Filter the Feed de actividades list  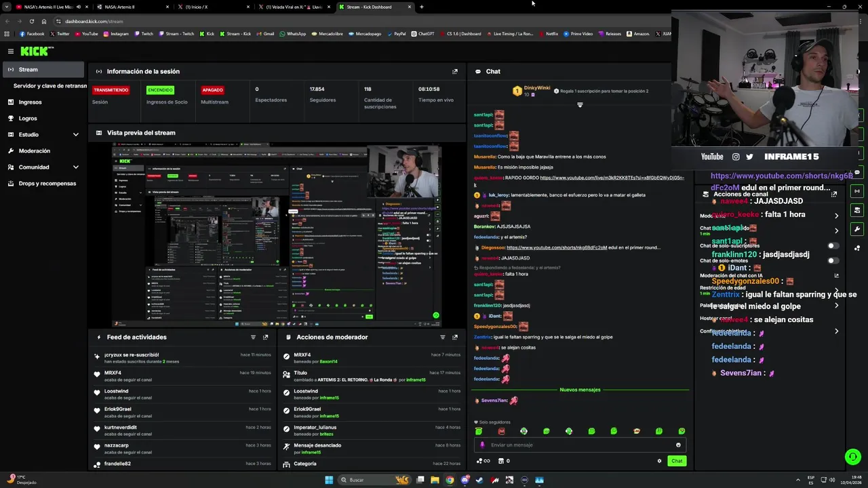(253, 337)
